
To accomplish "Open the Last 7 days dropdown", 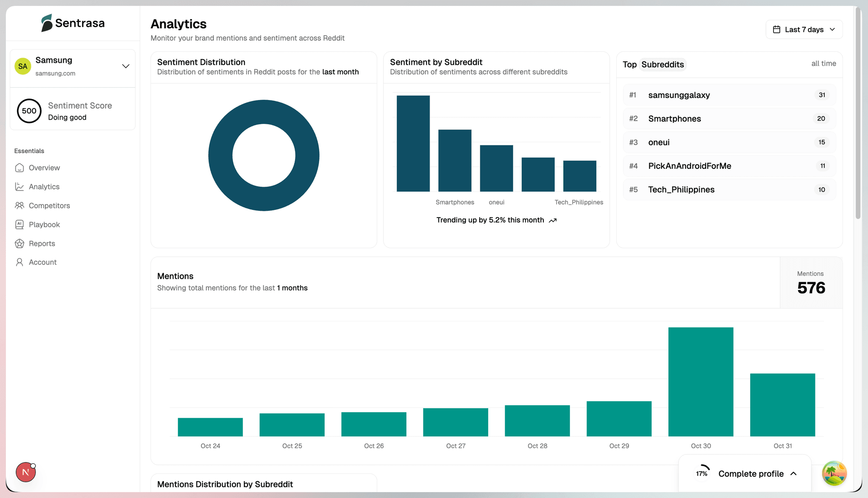I will coord(804,29).
